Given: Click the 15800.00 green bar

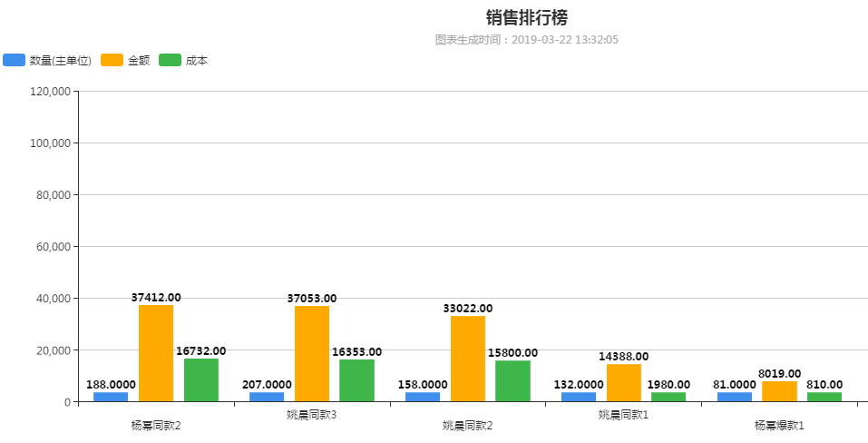Looking at the screenshot, I should [x=513, y=381].
